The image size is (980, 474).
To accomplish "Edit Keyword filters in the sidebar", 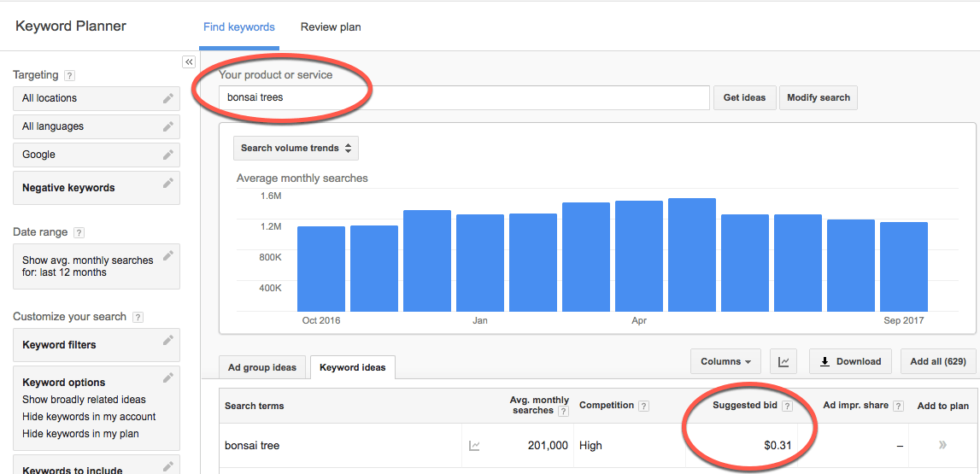I will (x=168, y=342).
